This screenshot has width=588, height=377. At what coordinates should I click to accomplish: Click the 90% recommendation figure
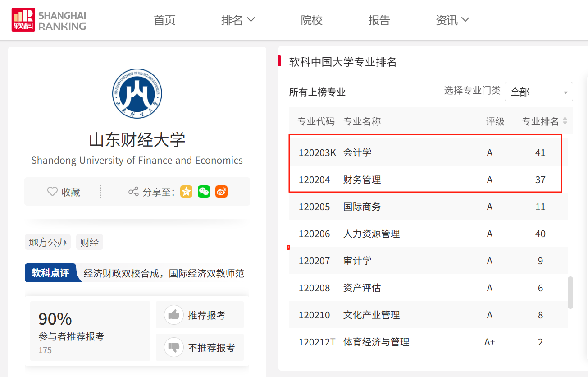pos(55,319)
